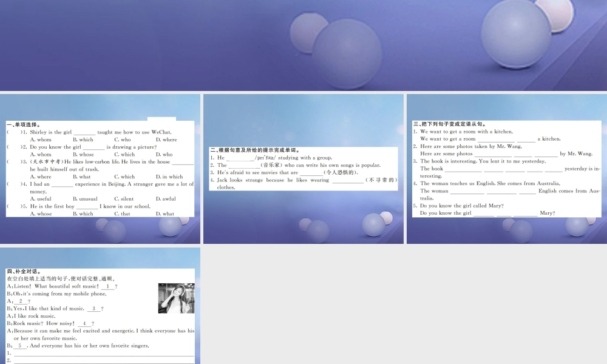This screenshot has height=364, width=607.
Task: Open the blank title slide thumbnail
Action: pyautogui.click(x=303, y=45)
